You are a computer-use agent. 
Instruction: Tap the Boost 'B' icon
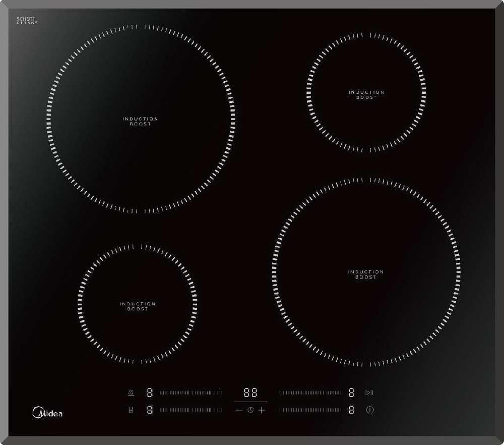(x=131, y=410)
